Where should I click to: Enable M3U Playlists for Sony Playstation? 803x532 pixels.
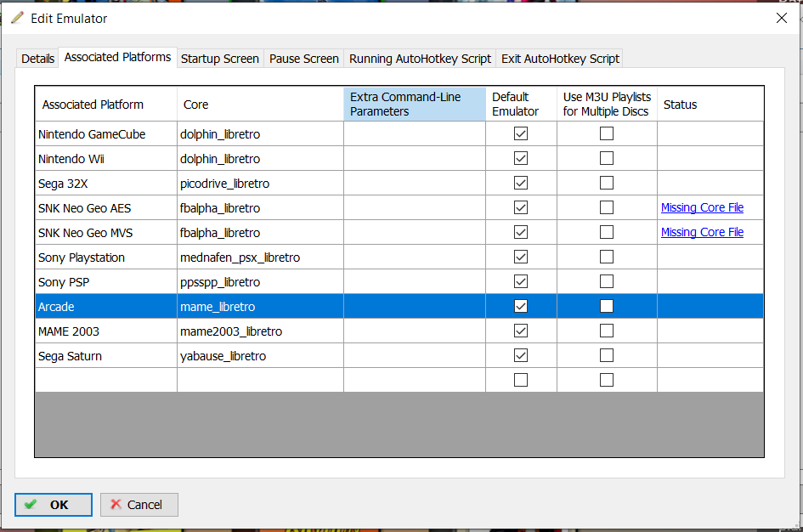pyautogui.click(x=607, y=257)
